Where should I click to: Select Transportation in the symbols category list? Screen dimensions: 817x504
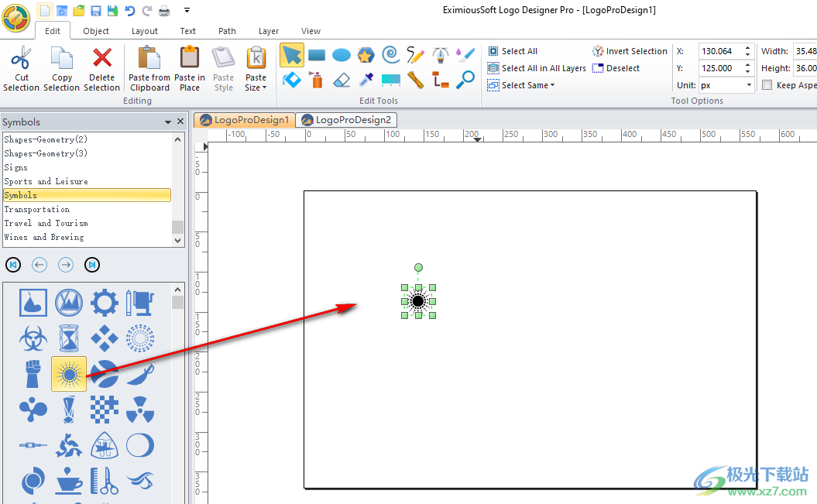(37, 209)
